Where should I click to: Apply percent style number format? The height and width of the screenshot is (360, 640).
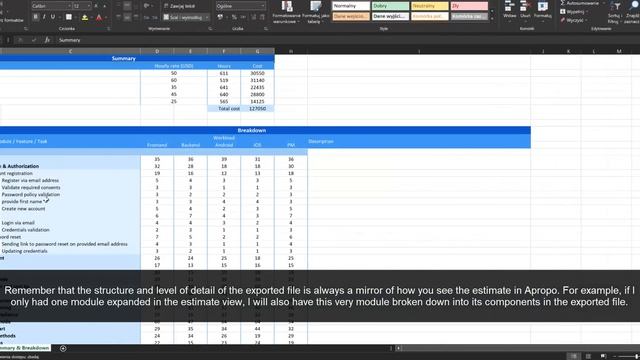(x=234, y=17)
